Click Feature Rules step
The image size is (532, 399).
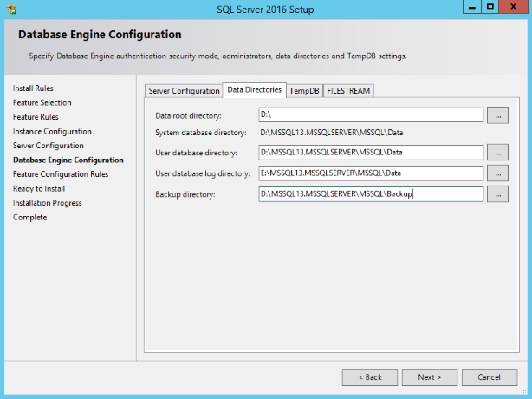point(36,117)
